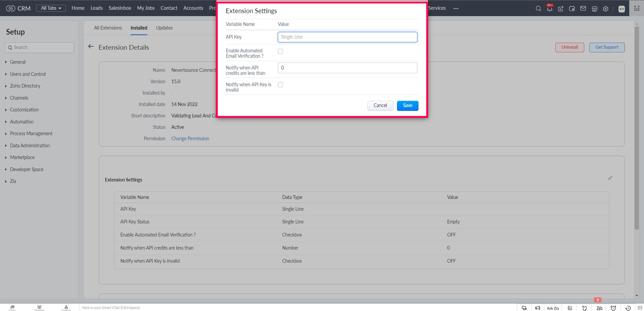Screen dimensions: 644x311
Task: Click the Zoho CRM logo
Action: click(x=19, y=8)
